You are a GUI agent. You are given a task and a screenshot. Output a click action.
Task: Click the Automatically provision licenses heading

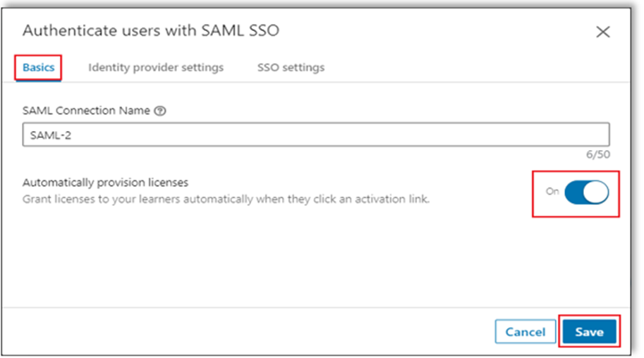105,183
